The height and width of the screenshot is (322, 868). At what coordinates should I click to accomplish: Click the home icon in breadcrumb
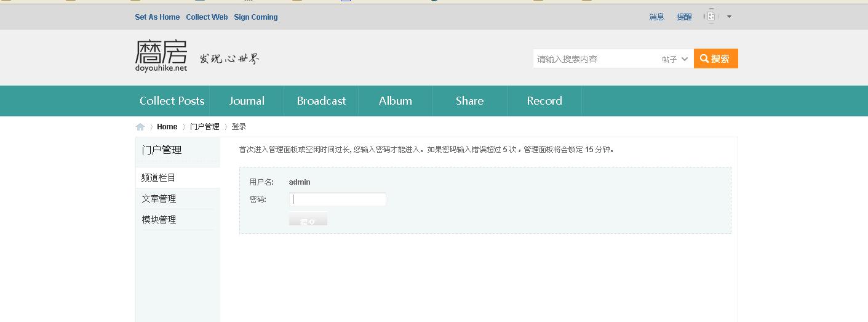(x=140, y=127)
